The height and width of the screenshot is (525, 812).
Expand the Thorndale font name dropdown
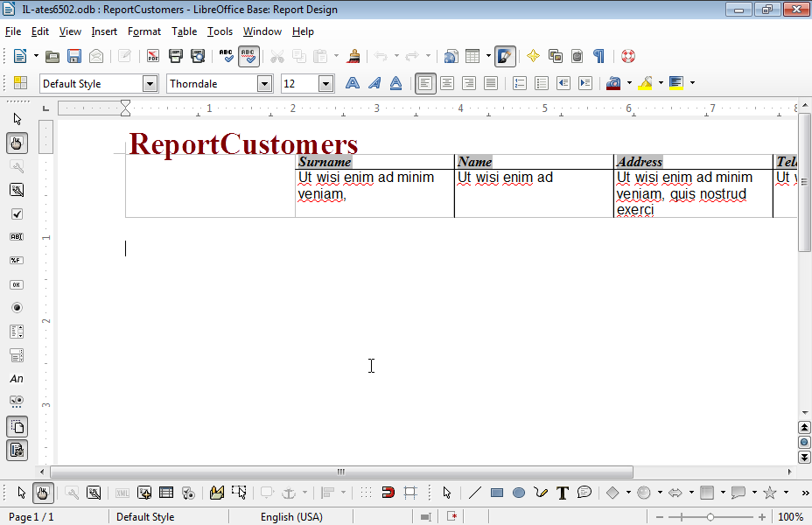coord(264,83)
